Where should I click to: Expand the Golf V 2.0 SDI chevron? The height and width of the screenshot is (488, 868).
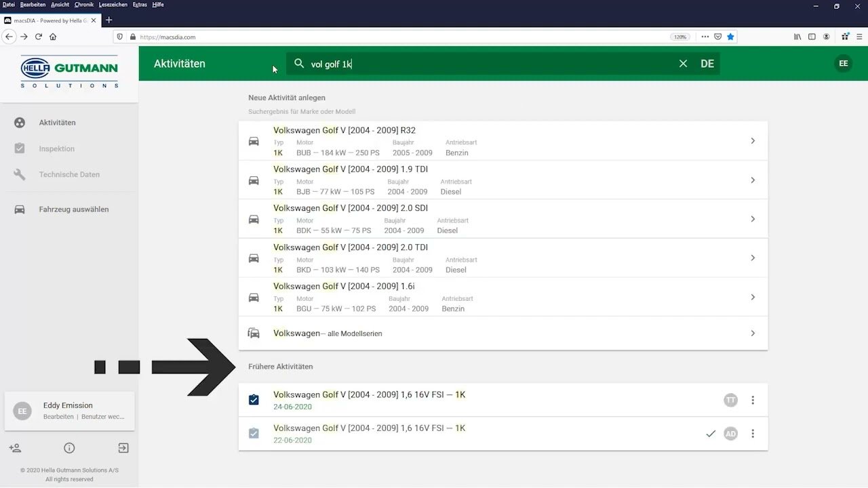[x=753, y=219]
